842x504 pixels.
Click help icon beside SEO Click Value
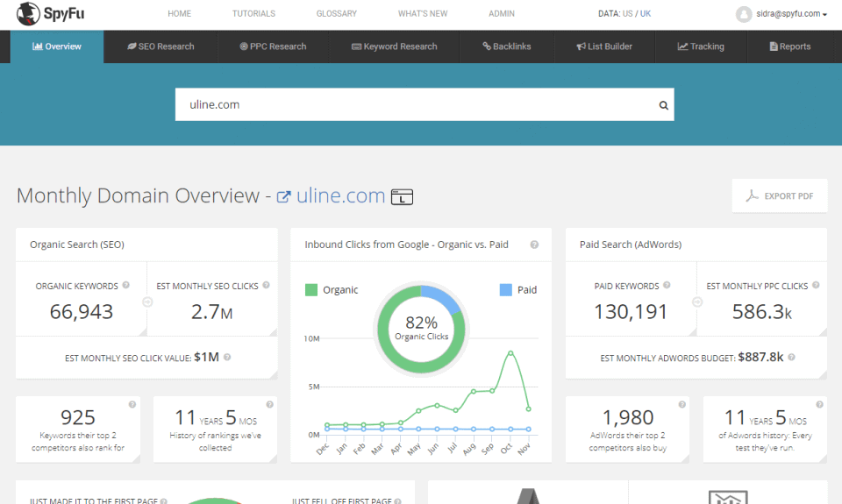227,357
